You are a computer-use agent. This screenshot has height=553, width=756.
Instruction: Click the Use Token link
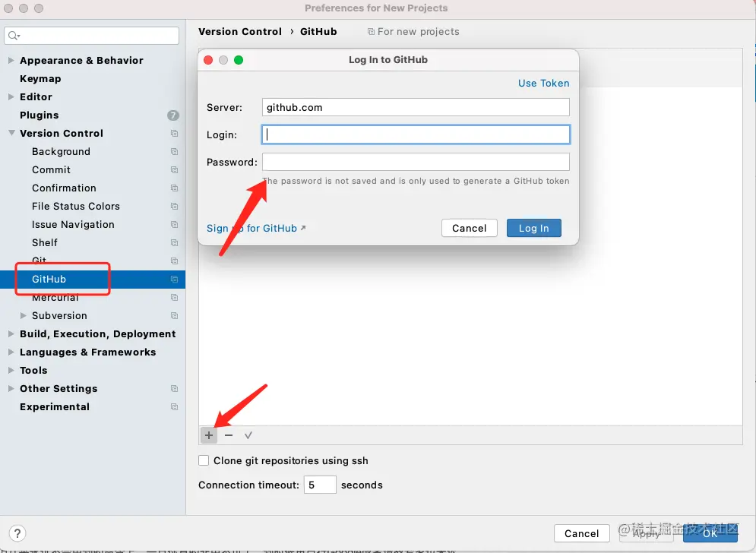(x=543, y=83)
